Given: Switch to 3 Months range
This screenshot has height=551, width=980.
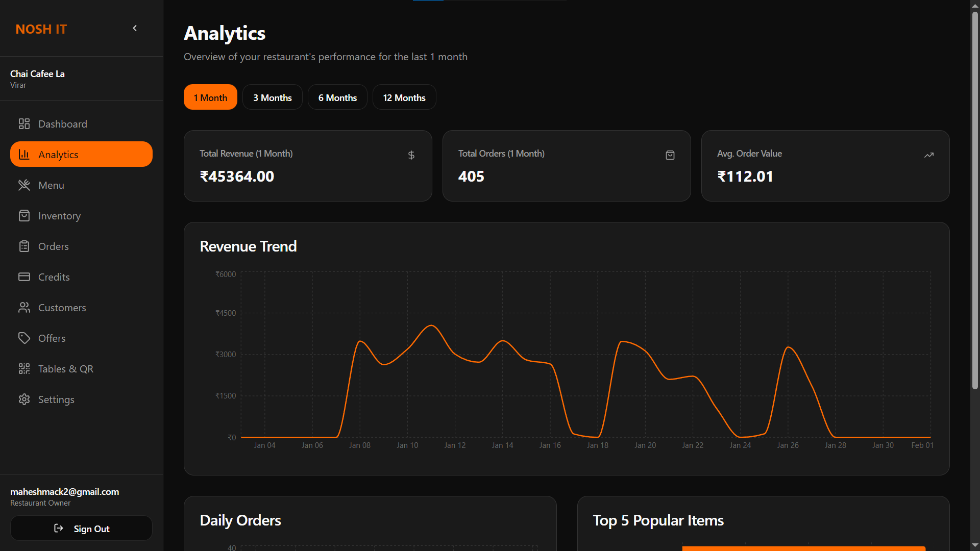Looking at the screenshot, I should click(x=273, y=97).
